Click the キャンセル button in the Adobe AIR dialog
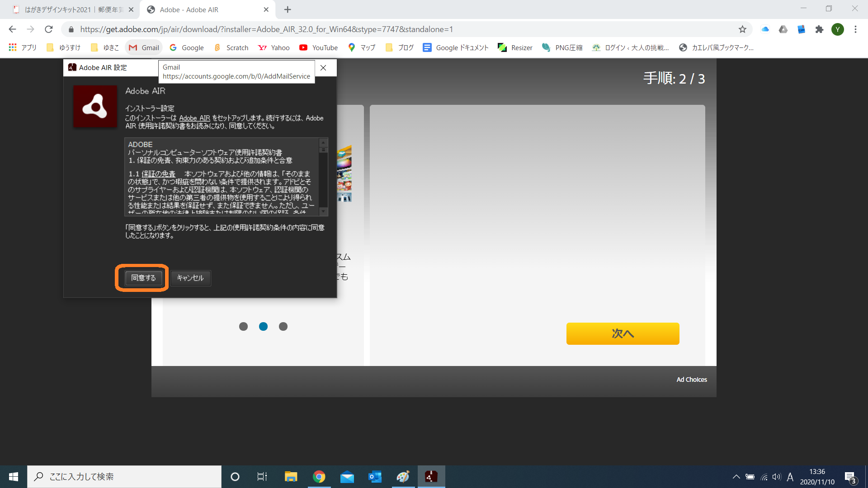Image resolution: width=868 pixels, height=488 pixels. (x=190, y=278)
